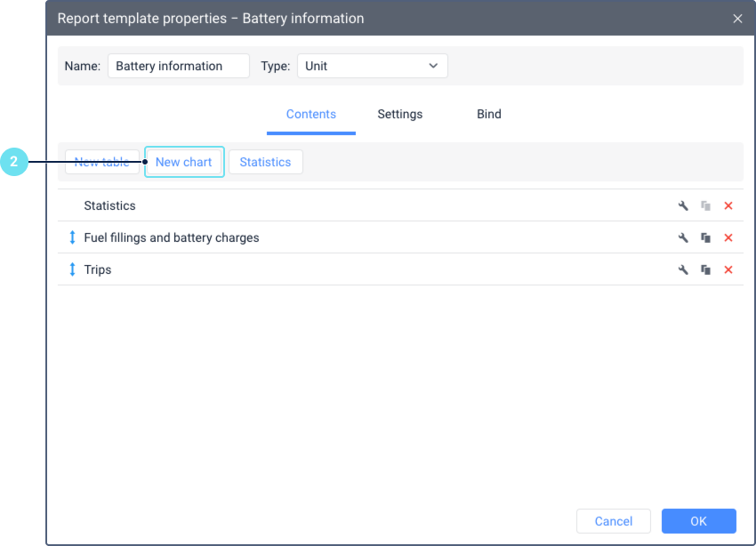Remove Fuel fillings and battery charges row

(x=728, y=238)
